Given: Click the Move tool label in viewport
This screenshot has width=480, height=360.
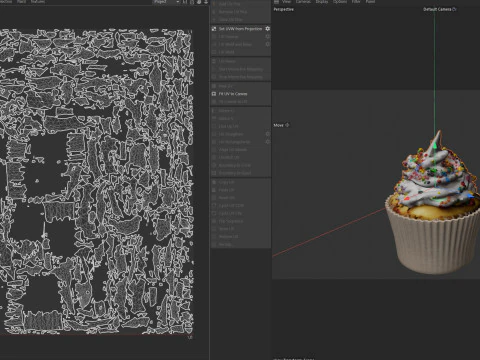Looking at the screenshot, I should pos(281,125).
